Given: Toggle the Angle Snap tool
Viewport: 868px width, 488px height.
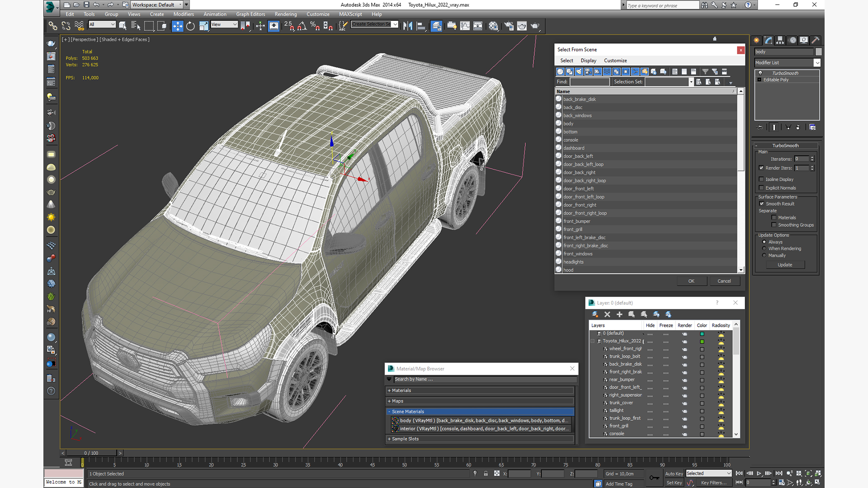Looking at the screenshot, I should point(302,26).
